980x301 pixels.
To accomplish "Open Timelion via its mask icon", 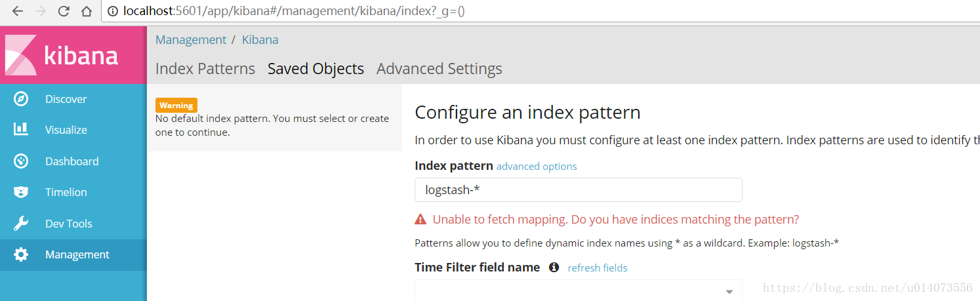I will pyautogui.click(x=21, y=192).
